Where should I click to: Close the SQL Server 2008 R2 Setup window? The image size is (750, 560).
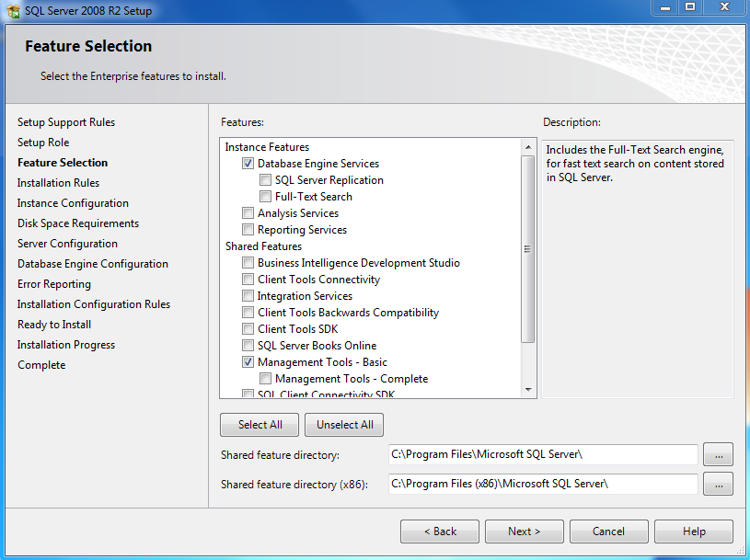724,7
